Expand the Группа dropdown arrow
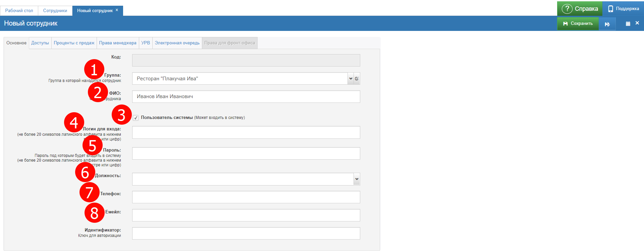Image resolution: width=644 pixels, height=251 pixels. tap(351, 79)
